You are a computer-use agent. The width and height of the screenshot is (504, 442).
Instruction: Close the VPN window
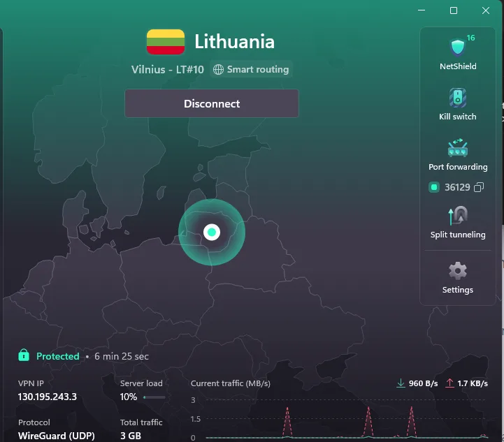click(x=486, y=10)
